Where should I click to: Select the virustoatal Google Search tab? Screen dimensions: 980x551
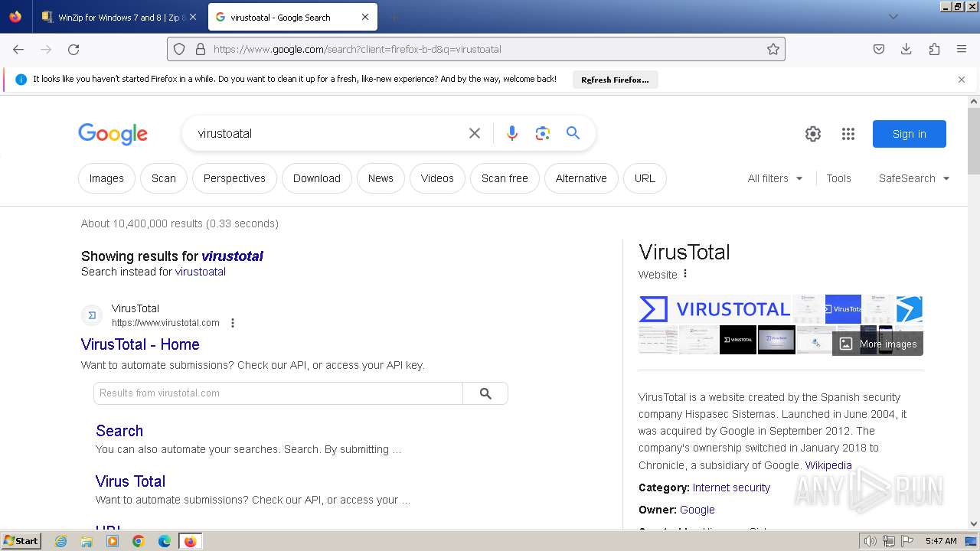point(291,17)
